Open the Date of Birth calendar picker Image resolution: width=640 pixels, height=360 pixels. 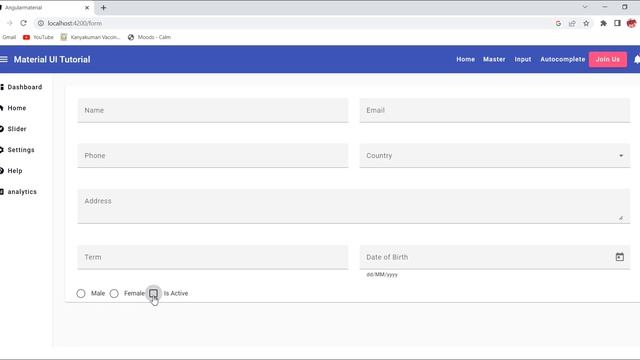click(x=620, y=257)
